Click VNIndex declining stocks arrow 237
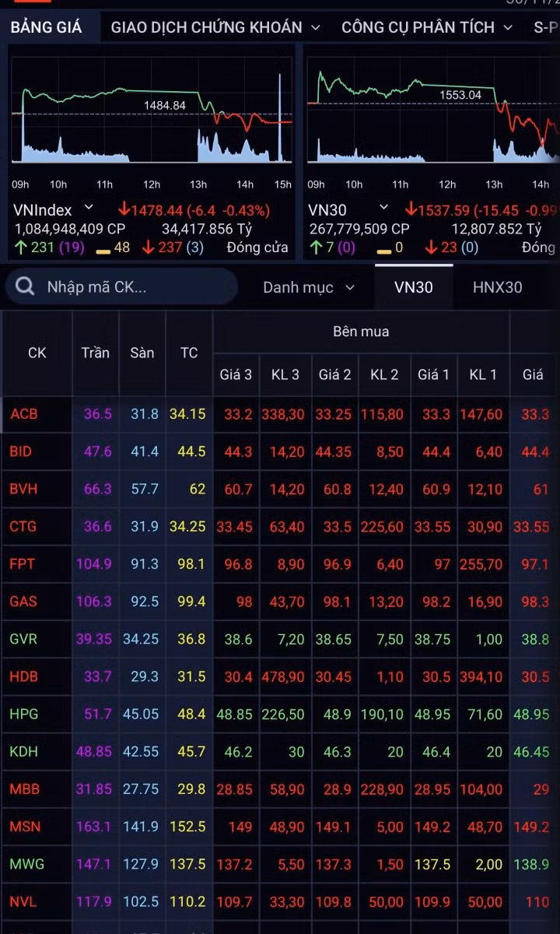560x934 pixels. point(162,248)
